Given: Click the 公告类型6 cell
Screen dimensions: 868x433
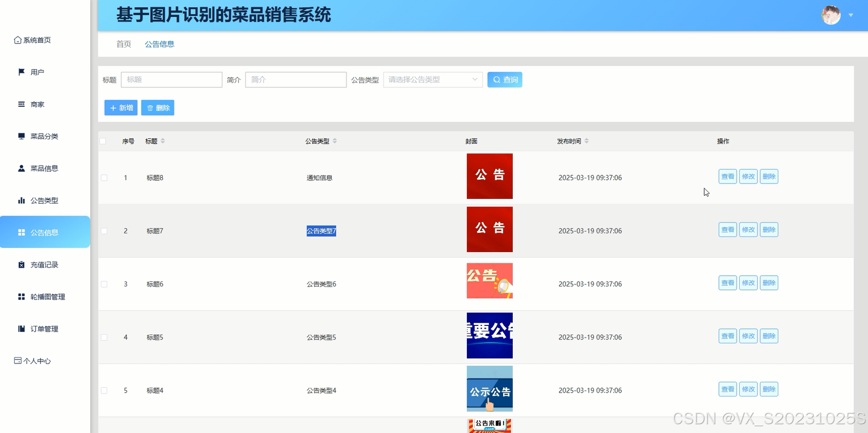Looking at the screenshot, I should point(321,284).
